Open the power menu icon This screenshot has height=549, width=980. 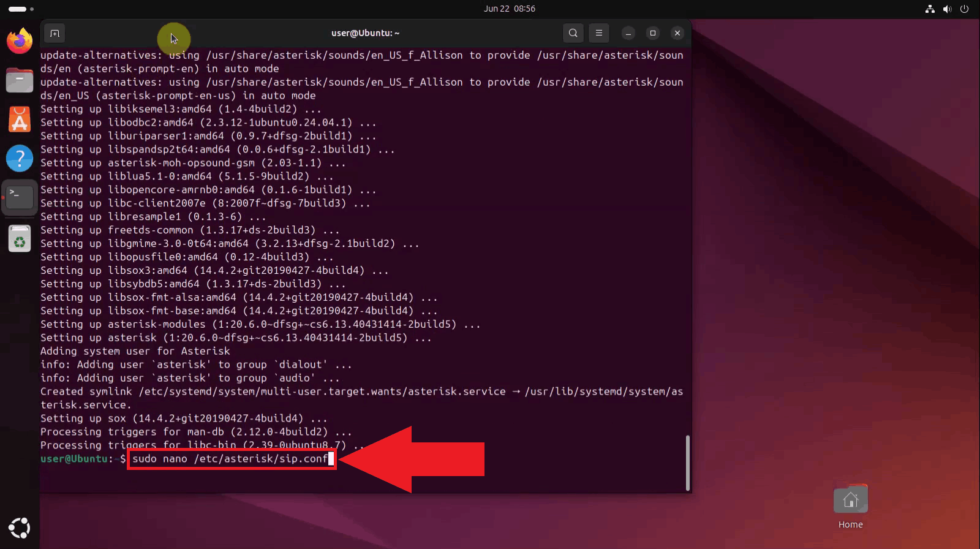(x=964, y=9)
